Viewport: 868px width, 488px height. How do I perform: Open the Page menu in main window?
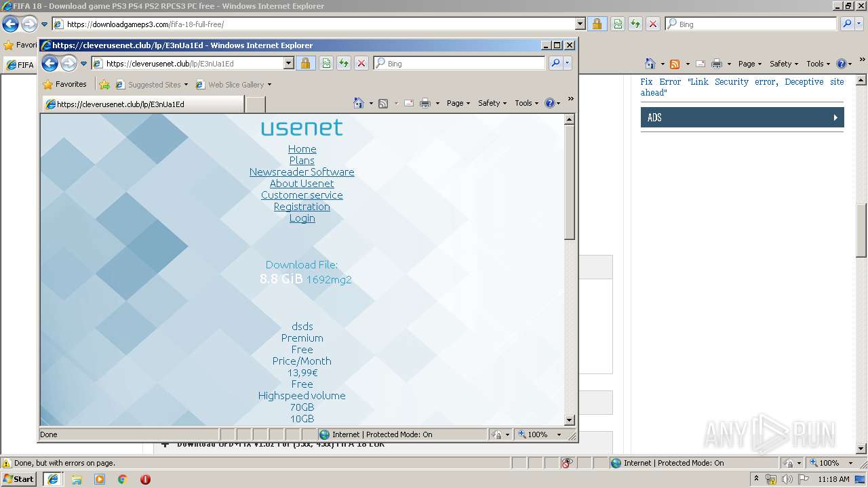750,64
